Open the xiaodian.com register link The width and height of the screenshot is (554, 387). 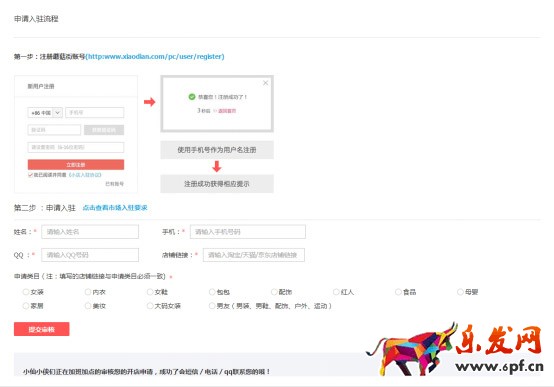(155, 57)
